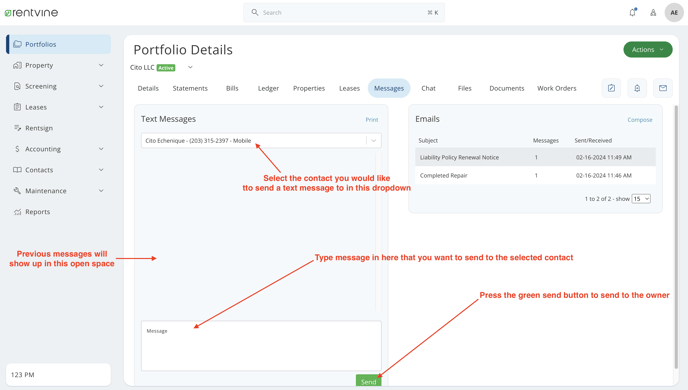
Task: Expand the Screening menu chevron
Action: click(101, 86)
